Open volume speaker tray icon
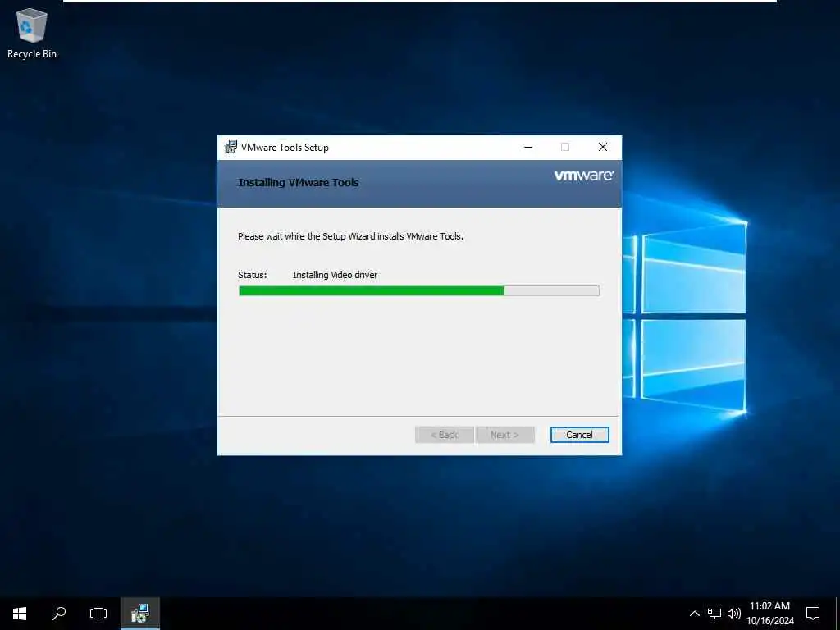840x630 pixels. (734, 614)
